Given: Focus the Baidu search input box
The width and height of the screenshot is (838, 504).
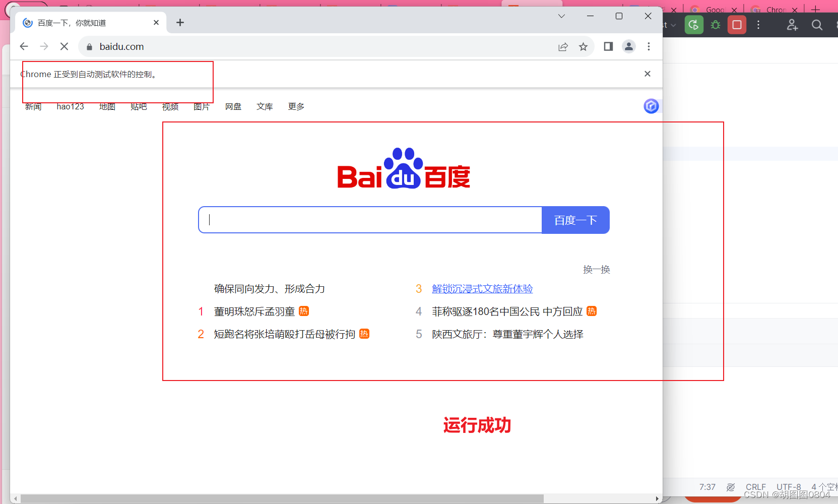Looking at the screenshot, I should pos(370,220).
